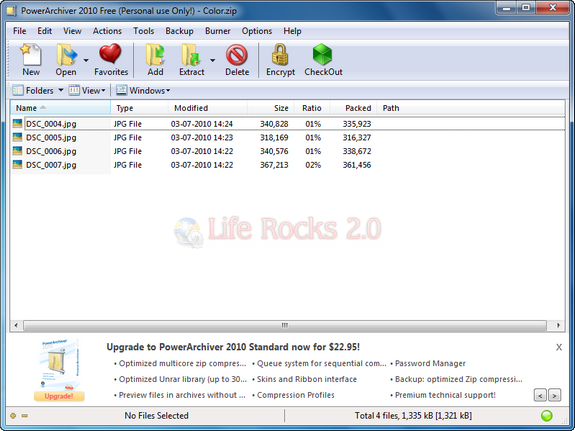Open the Options menu
The width and height of the screenshot is (575, 431).
[257, 31]
